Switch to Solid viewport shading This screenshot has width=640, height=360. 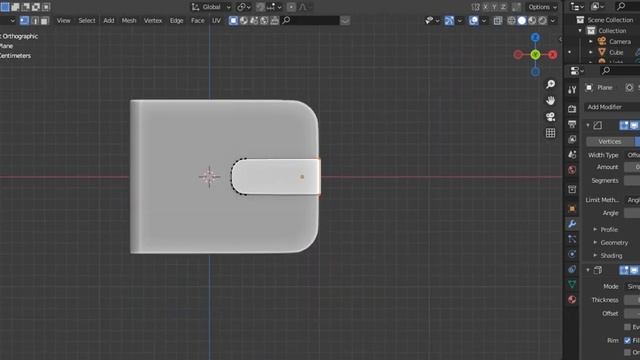pos(522,20)
